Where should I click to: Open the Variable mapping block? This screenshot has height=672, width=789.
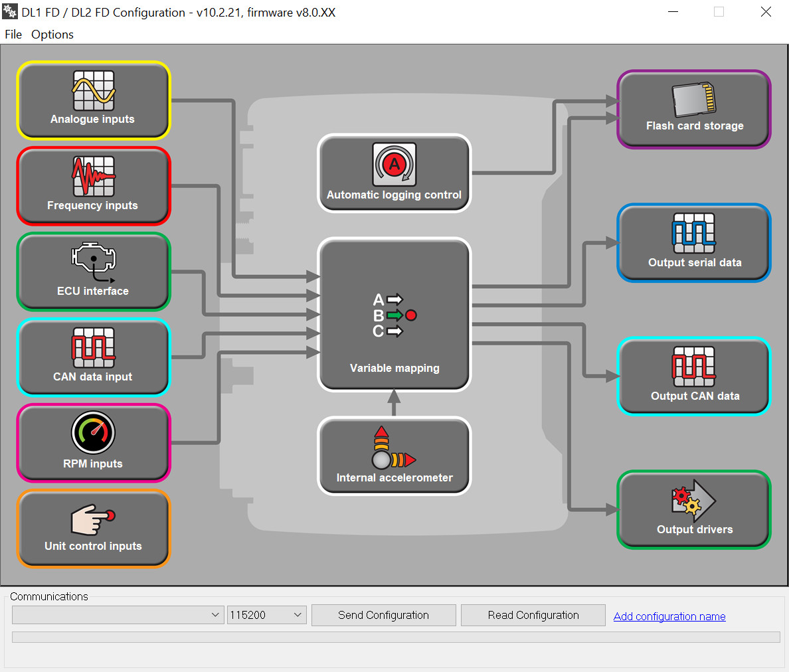click(x=394, y=315)
